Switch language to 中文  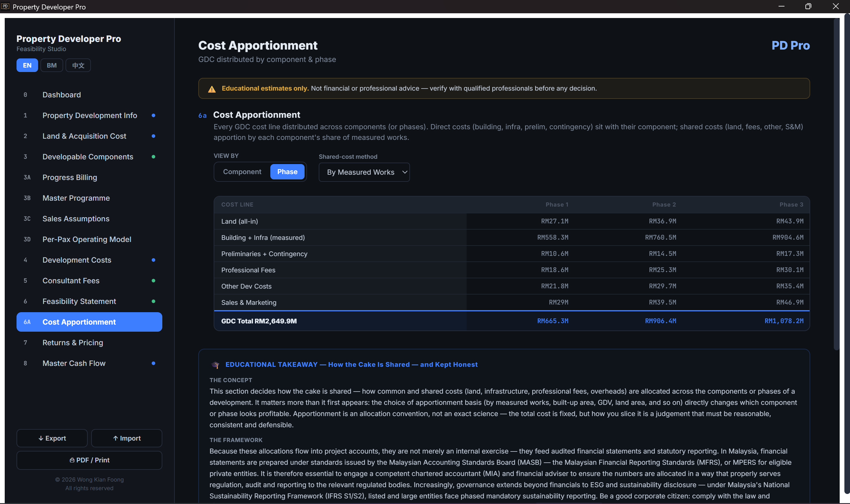[x=78, y=65]
